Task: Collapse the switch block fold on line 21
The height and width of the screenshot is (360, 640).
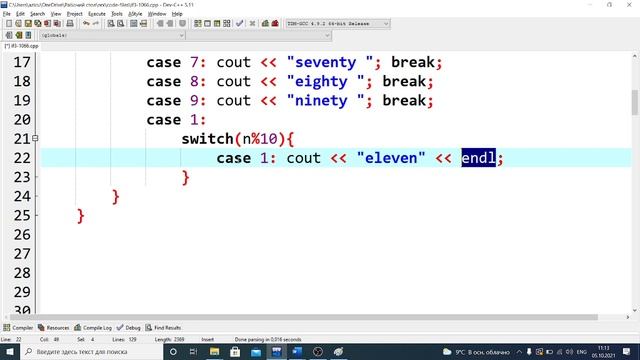Action: [x=35, y=138]
